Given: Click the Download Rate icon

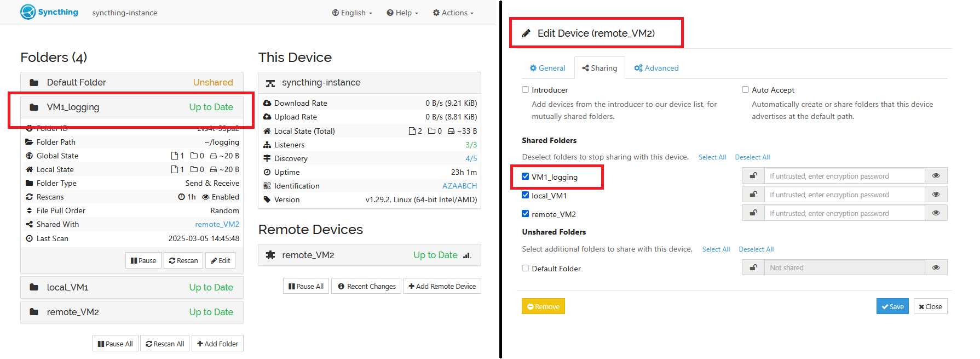Looking at the screenshot, I should click(267, 103).
